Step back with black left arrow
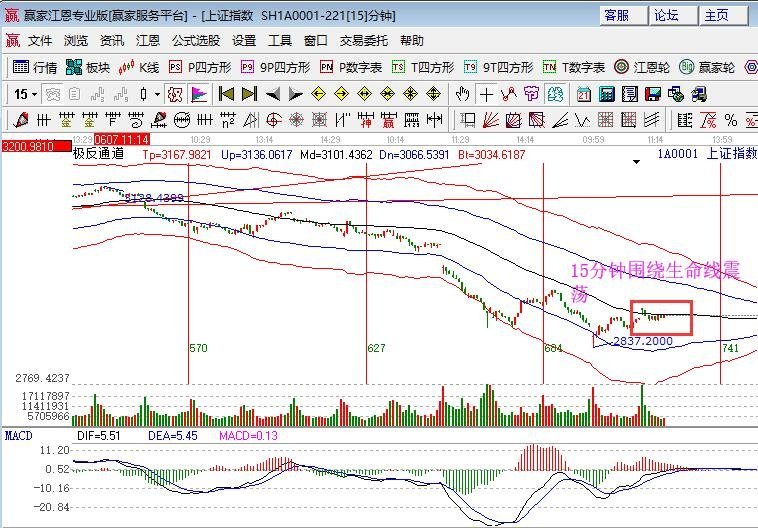The width and height of the screenshot is (758, 528). [x=273, y=94]
